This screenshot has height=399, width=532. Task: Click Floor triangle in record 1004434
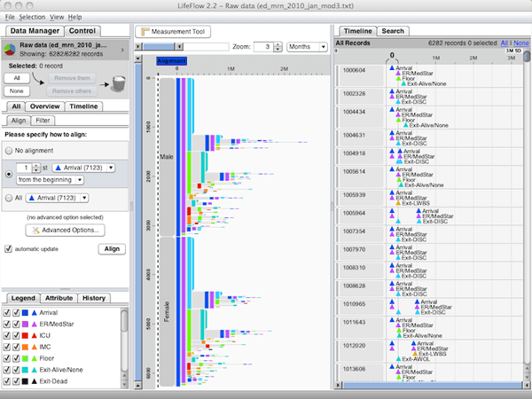tap(399, 120)
